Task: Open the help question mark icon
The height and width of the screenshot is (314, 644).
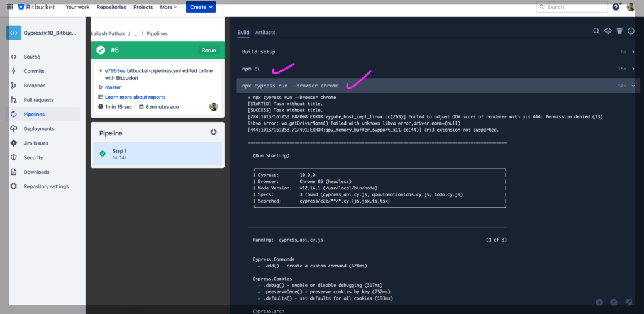Action: tap(616, 7)
